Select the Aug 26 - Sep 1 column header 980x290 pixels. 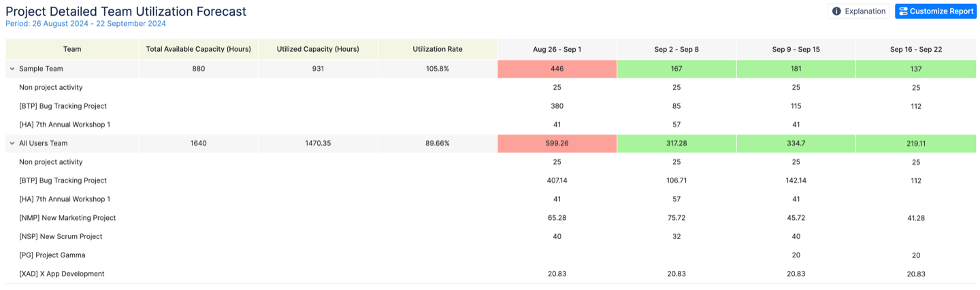[x=557, y=49]
